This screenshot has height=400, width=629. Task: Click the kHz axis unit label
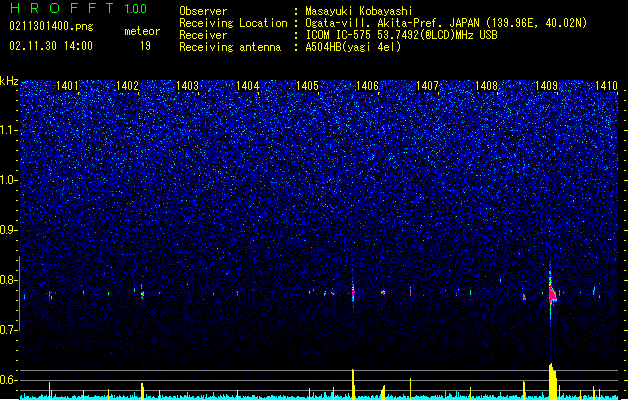[x=9, y=81]
